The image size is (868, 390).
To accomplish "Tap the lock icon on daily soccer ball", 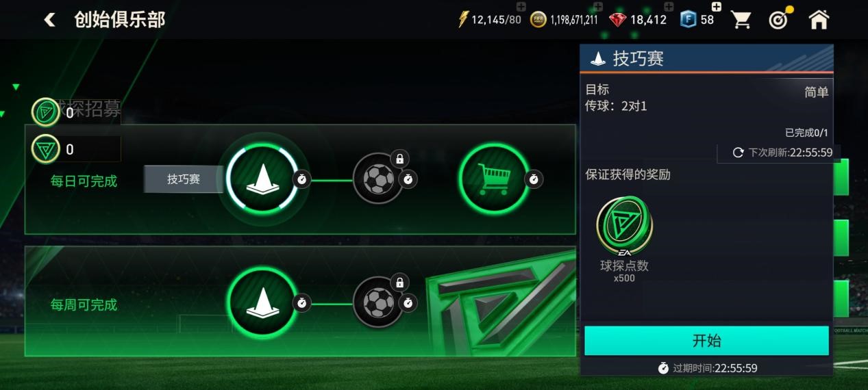I will tap(399, 159).
